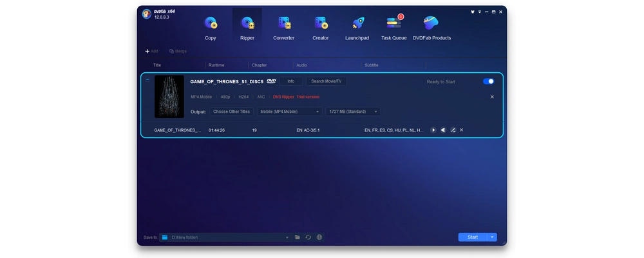Click the H264 codec label
The height and width of the screenshot is (258, 644).
coord(243,97)
